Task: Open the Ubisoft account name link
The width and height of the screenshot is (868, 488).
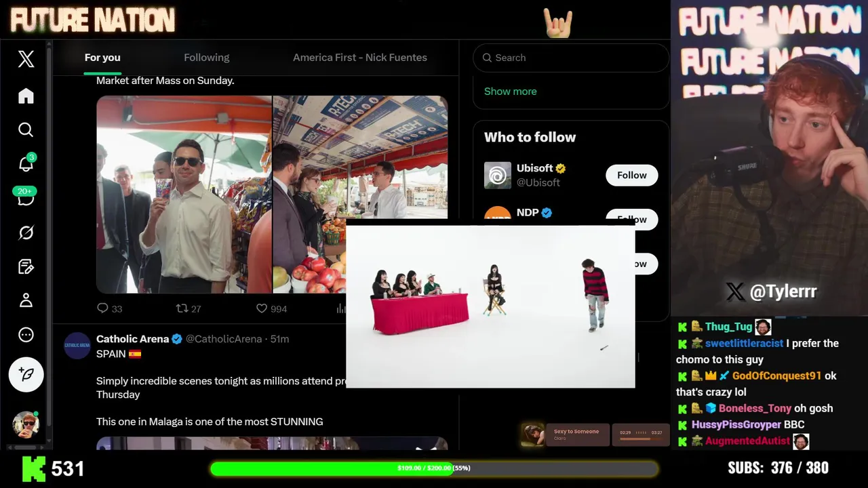Action: (535, 168)
